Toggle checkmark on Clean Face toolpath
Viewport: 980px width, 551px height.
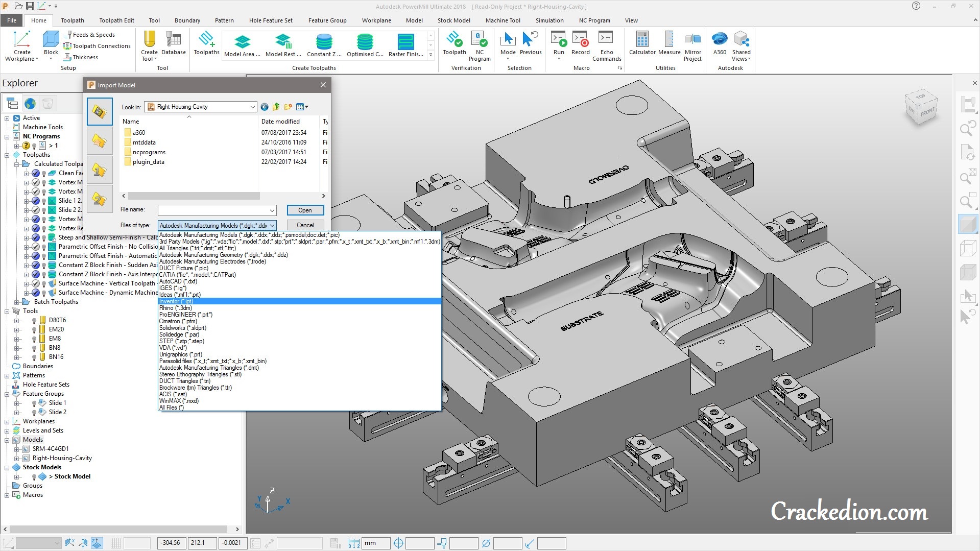point(36,173)
